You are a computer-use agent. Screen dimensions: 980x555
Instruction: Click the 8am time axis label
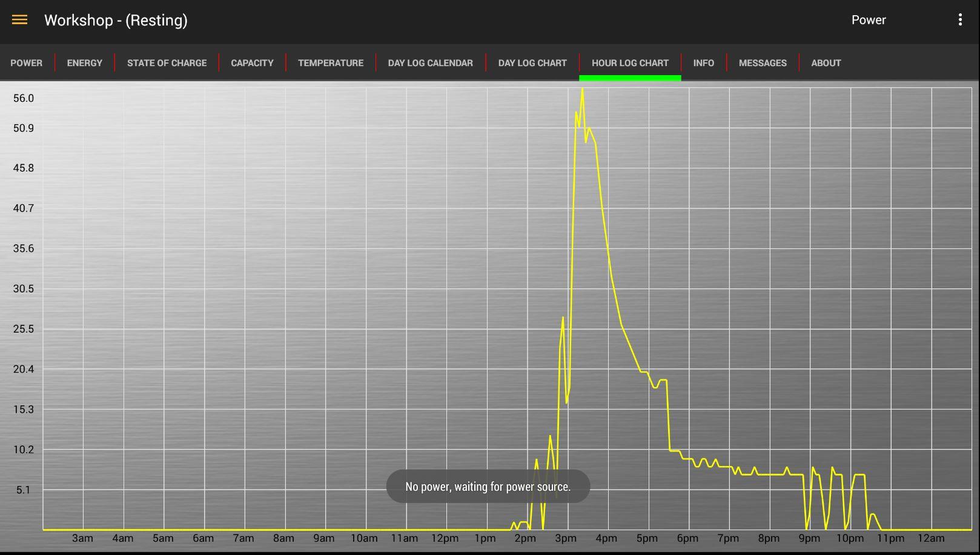point(283,538)
